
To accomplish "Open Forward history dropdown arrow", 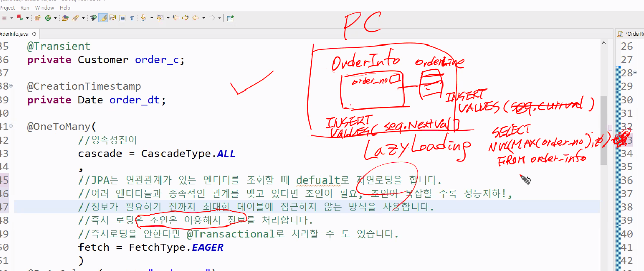I will (219, 18).
